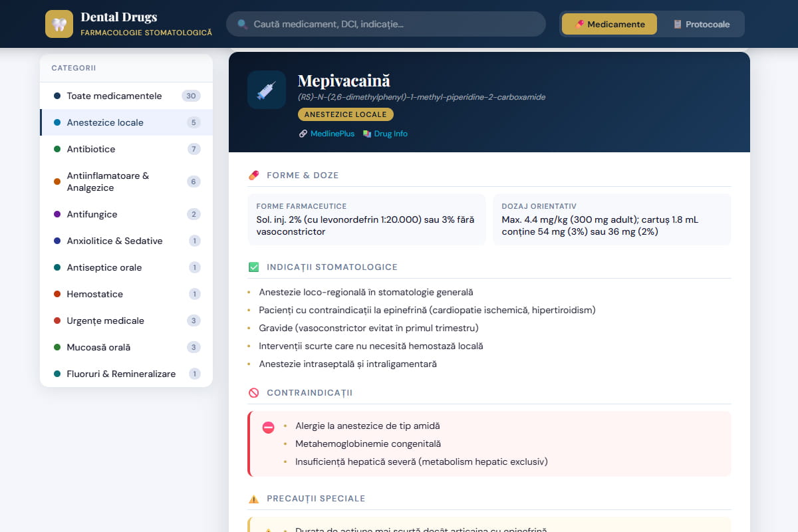Select Mucoasă orală category
The image size is (798, 532).
tap(126, 347)
